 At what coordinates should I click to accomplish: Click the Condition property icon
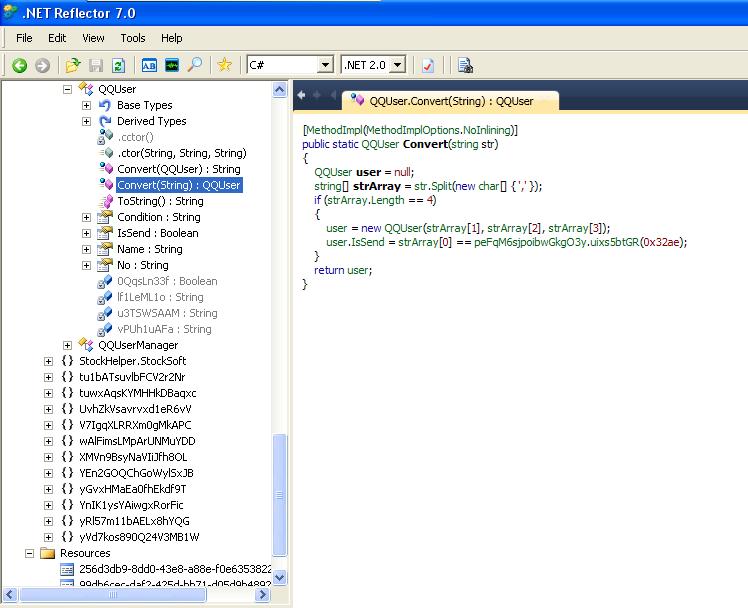coord(105,217)
